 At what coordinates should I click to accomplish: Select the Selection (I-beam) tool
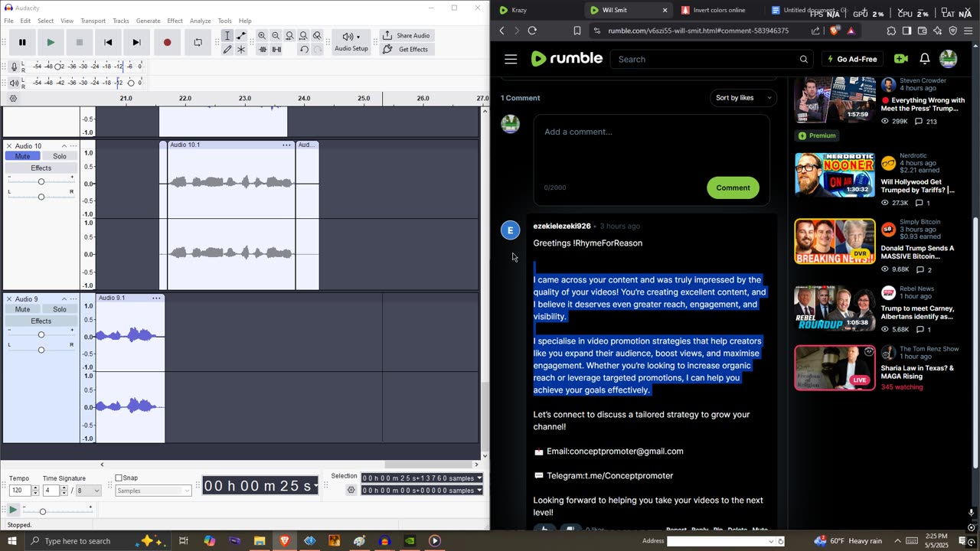tap(227, 36)
